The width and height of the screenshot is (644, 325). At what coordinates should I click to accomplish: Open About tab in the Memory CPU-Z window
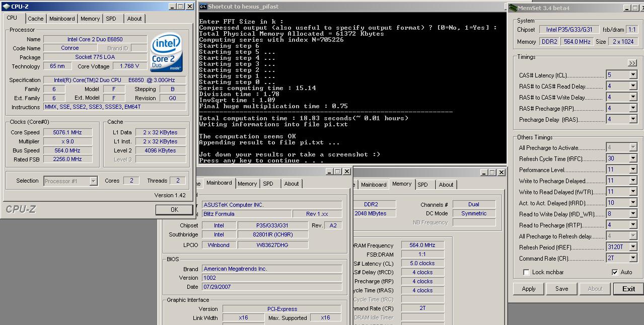coord(446,185)
